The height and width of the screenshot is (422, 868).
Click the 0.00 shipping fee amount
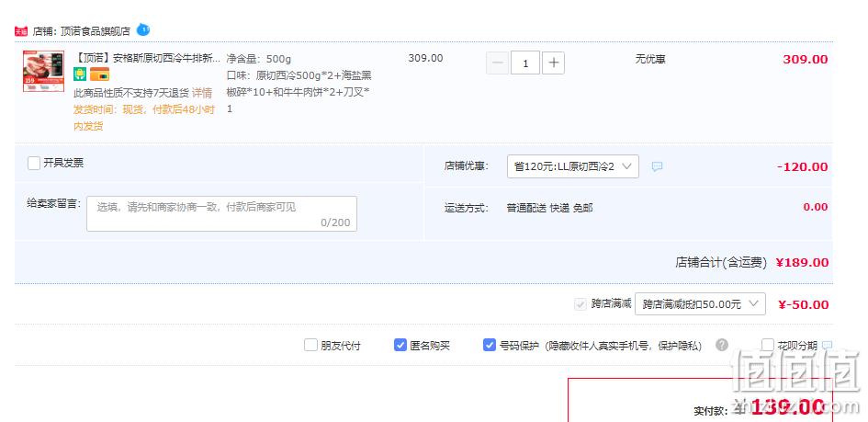coord(816,207)
